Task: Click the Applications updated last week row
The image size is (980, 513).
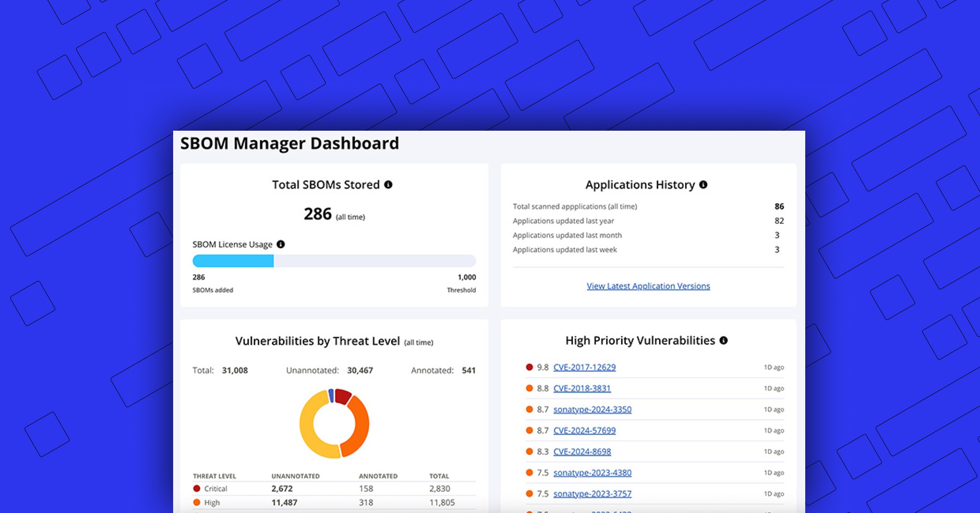Action: [648, 250]
